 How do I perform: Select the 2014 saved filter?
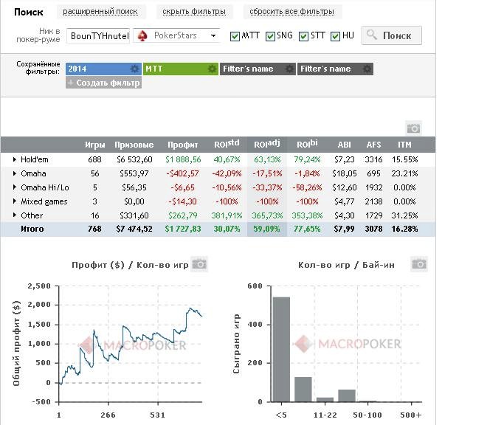[x=103, y=69]
